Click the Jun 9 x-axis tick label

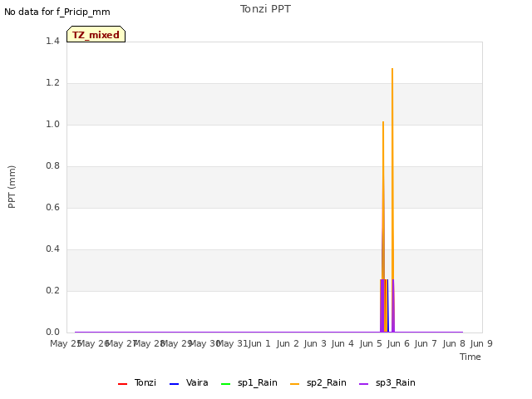(481, 343)
